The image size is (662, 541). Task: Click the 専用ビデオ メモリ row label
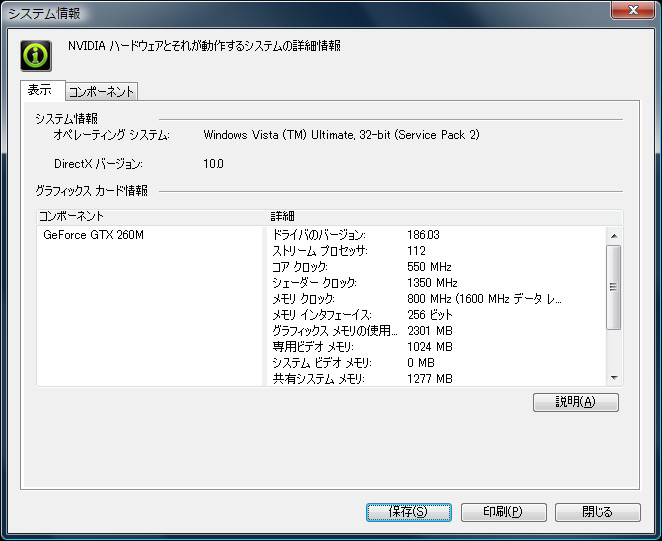[313, 347]
